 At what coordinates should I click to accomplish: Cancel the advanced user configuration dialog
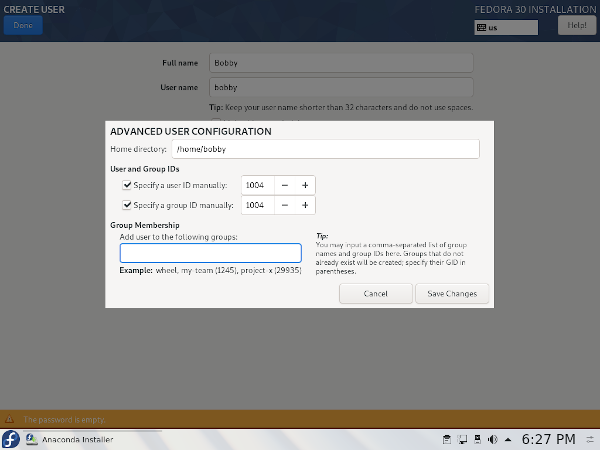[376, 294]
